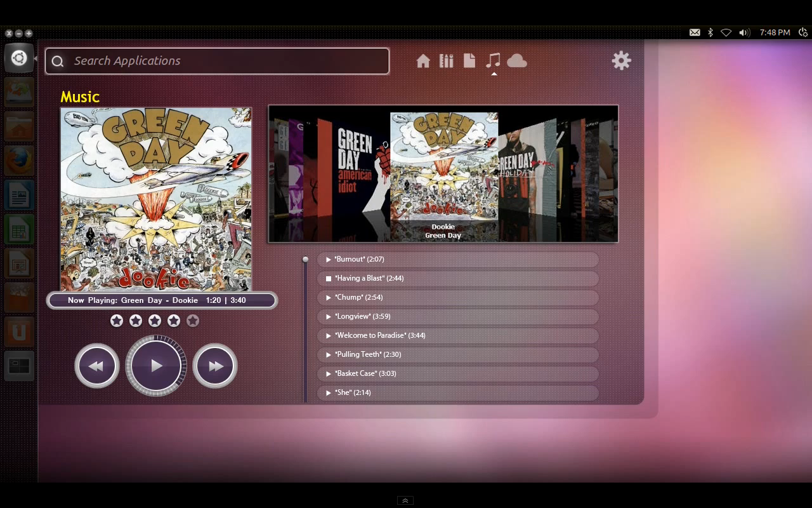This screenshot has height=508, width=812.
Task: Open the power session menu icon
Action: pos(803,32)
